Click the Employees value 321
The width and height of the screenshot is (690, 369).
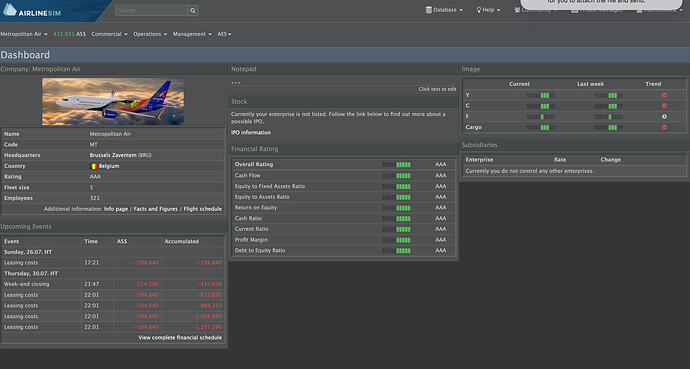click(95, 198)
